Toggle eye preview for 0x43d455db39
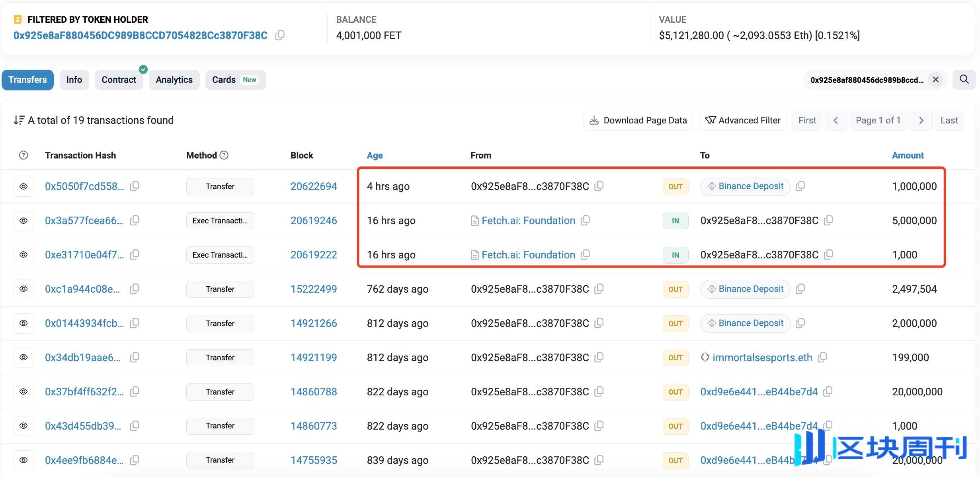Image resolution: width=980 pixels, height=477 pixels. [x=23, y=426]
